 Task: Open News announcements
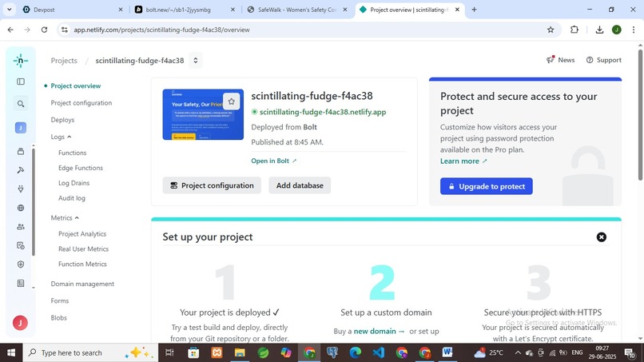click(x=561, y=60)
